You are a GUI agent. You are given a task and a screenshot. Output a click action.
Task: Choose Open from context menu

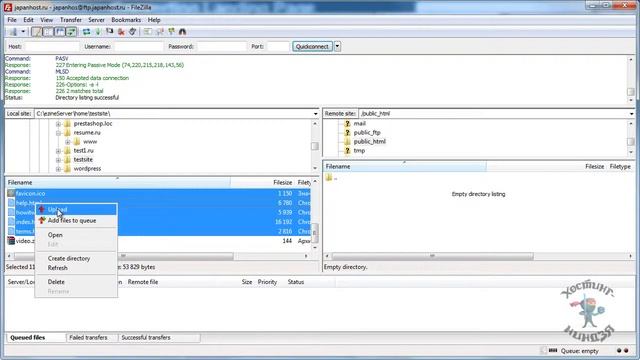[76, 235]
